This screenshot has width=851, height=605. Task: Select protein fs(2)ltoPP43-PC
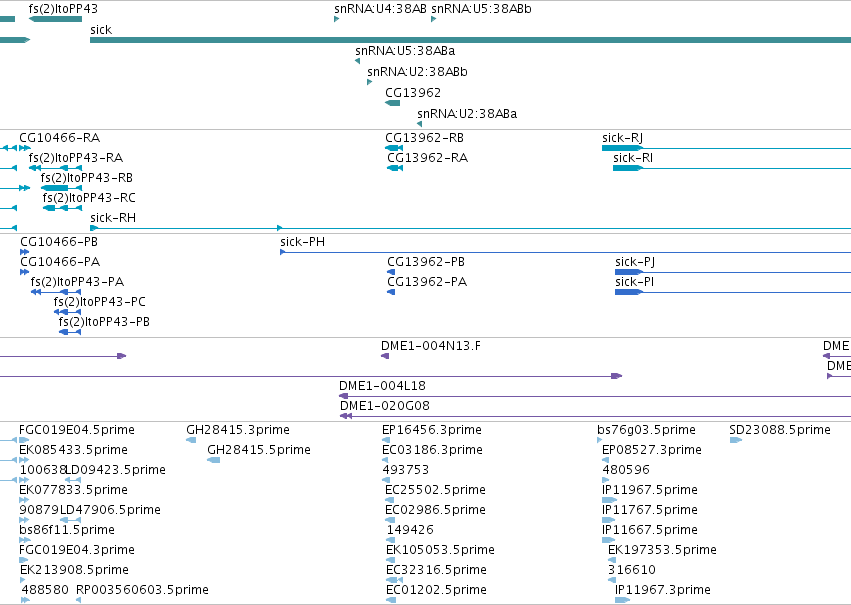click(100, 302)
